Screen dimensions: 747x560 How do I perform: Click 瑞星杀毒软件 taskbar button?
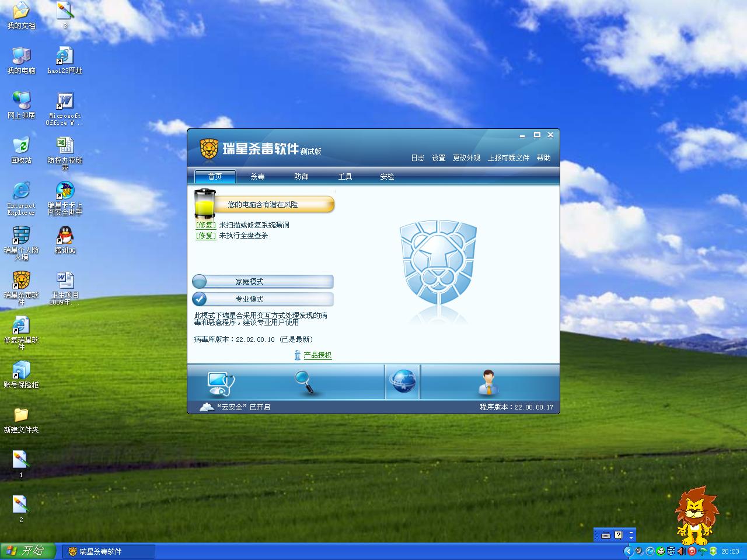[109, 552]
